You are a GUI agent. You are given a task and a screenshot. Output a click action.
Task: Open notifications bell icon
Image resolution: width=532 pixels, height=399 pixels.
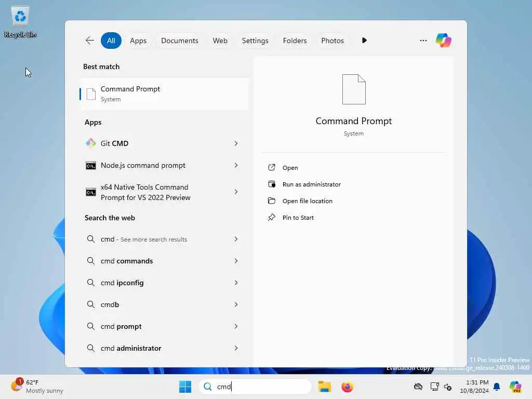(496, 387)
